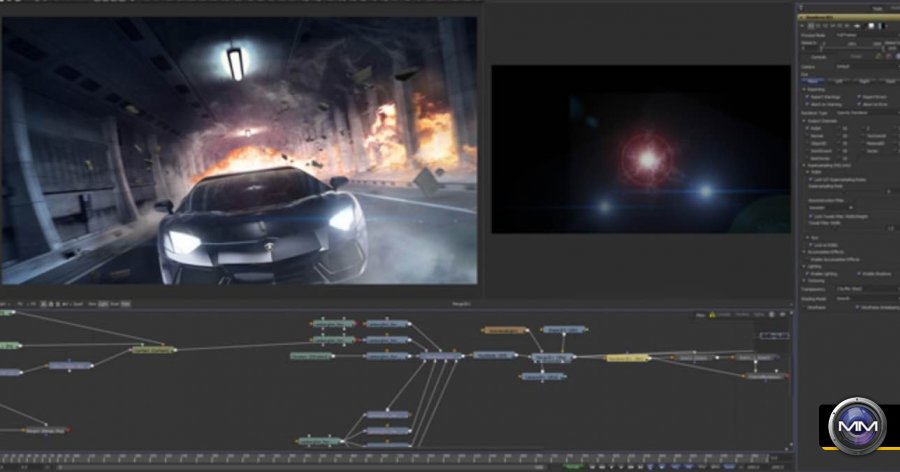Switch to the Console tab
900x472 pixels.
(724, 315)
